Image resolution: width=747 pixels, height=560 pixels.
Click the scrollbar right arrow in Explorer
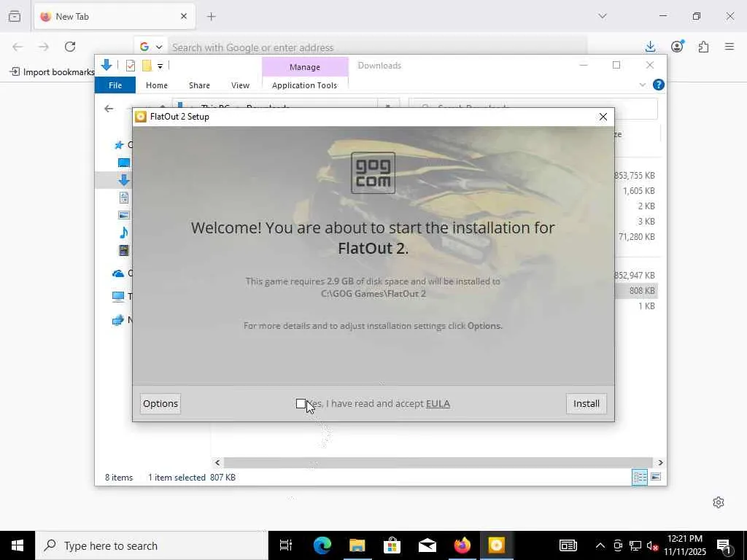(x=660, y=462)
